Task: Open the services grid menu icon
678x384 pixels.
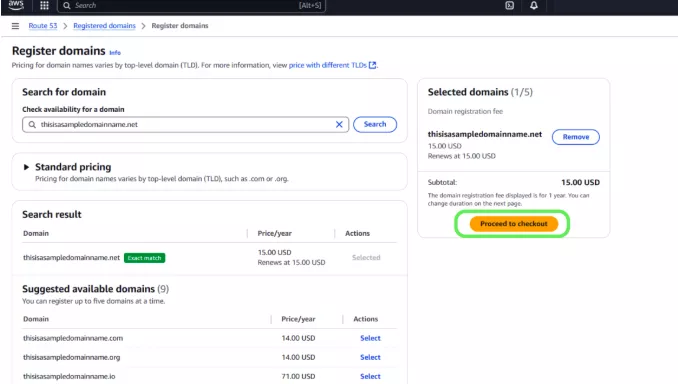Action: pos(44,6)
